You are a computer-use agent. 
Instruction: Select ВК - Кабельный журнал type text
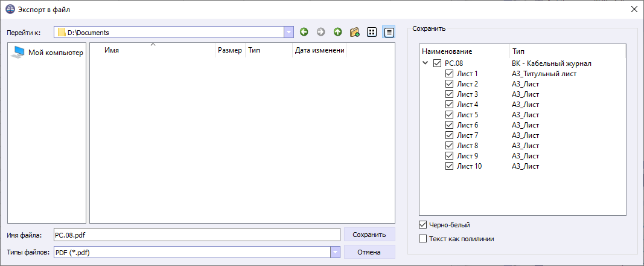coord(552,63)
